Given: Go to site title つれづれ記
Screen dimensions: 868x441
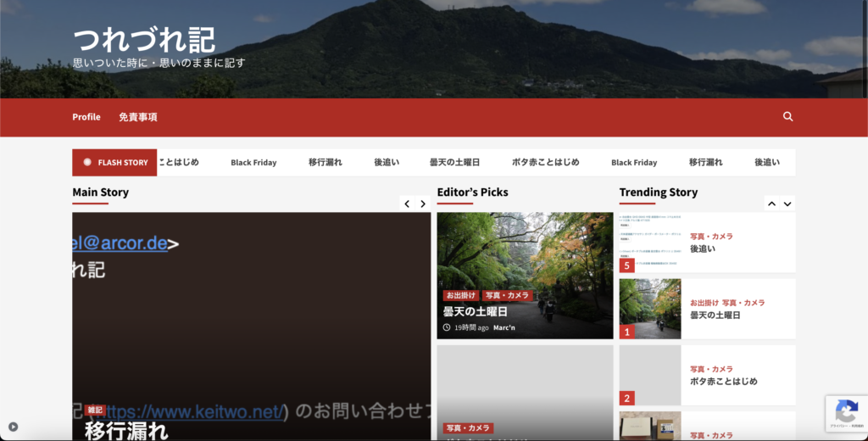Looking at the screenshot, I should point(144,40).
